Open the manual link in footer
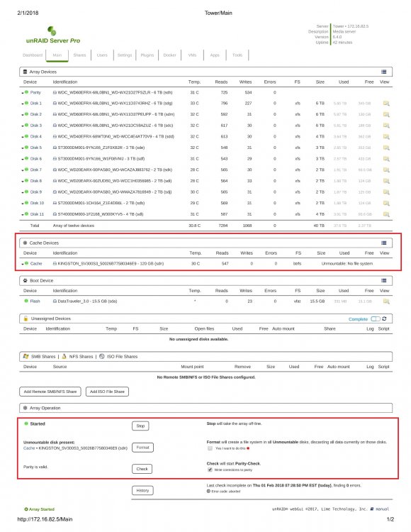411x532 pixels. point(383,509)
